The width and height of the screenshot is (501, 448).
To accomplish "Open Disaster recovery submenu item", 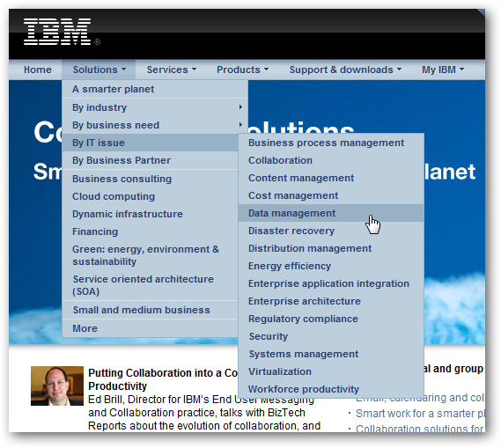I will click(x=331, y=231).
